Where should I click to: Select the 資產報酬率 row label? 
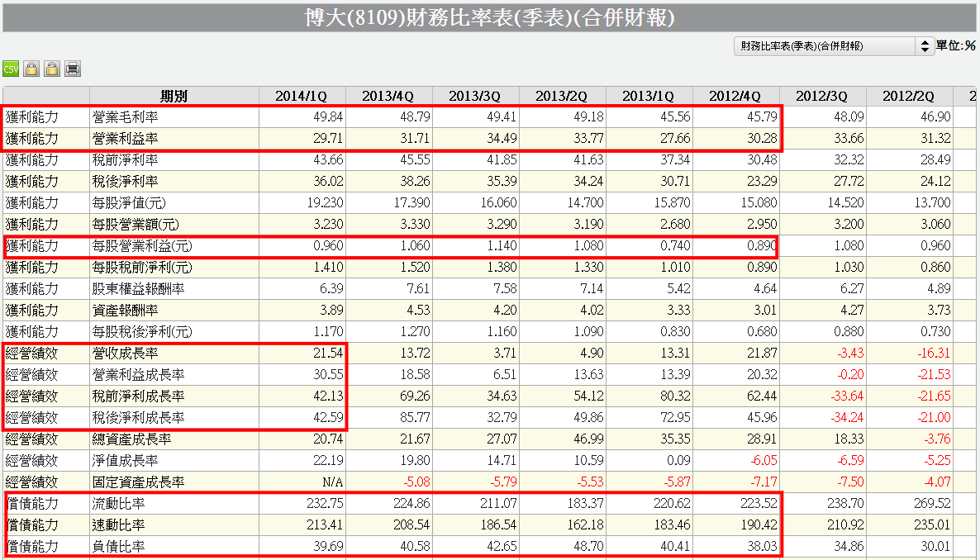click(x=125, y=310)
